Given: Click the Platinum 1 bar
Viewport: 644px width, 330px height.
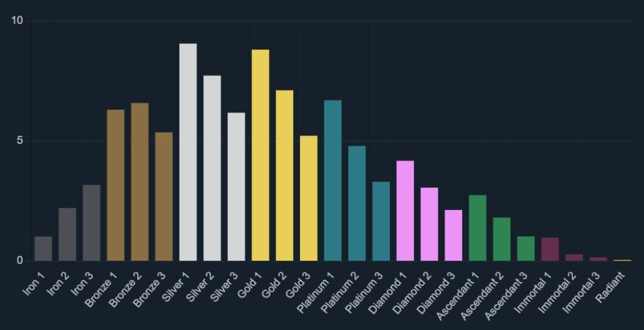Looking at the screenshot, I should point(333,180).
